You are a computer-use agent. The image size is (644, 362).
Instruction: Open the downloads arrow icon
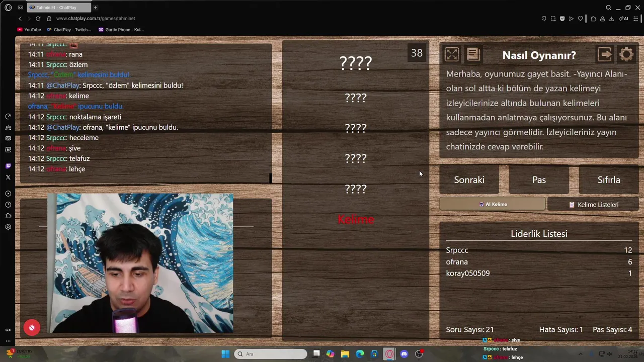coord(611,19)
